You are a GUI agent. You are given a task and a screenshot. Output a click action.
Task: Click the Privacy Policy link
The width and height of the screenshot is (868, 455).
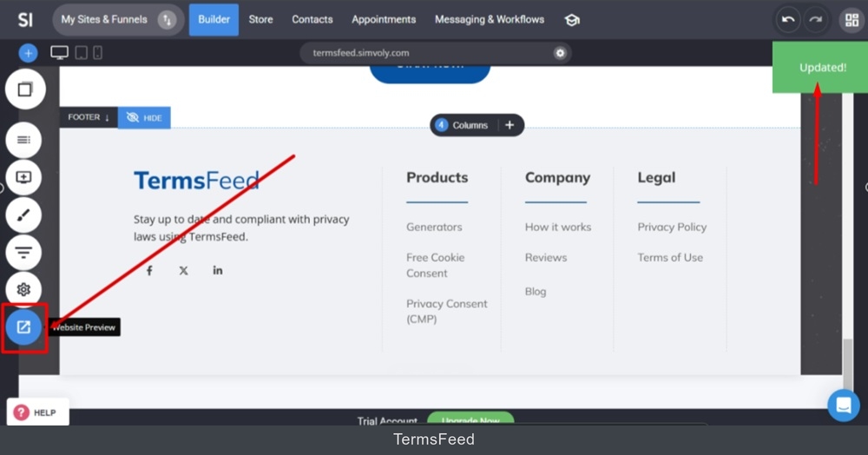pyautogui.click(x=672, y=227)
